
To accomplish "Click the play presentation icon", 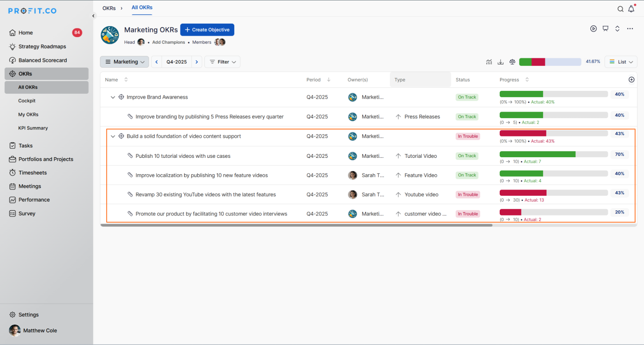I will 593,29.
